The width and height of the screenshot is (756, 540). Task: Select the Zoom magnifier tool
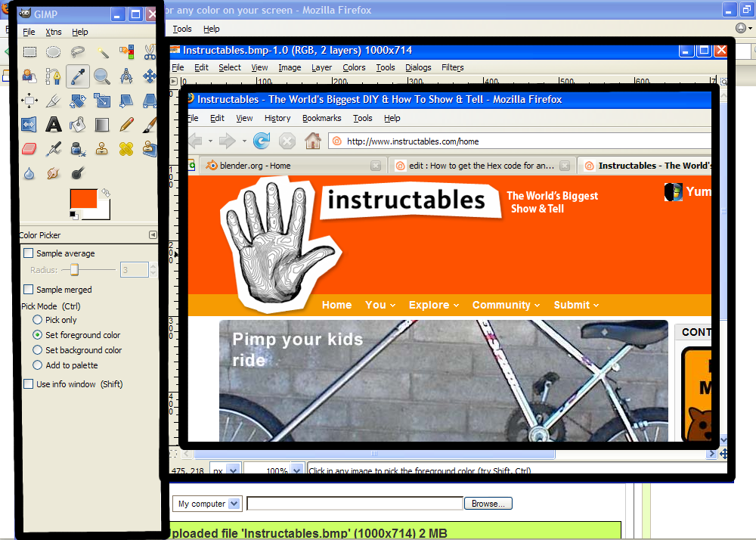102,76
